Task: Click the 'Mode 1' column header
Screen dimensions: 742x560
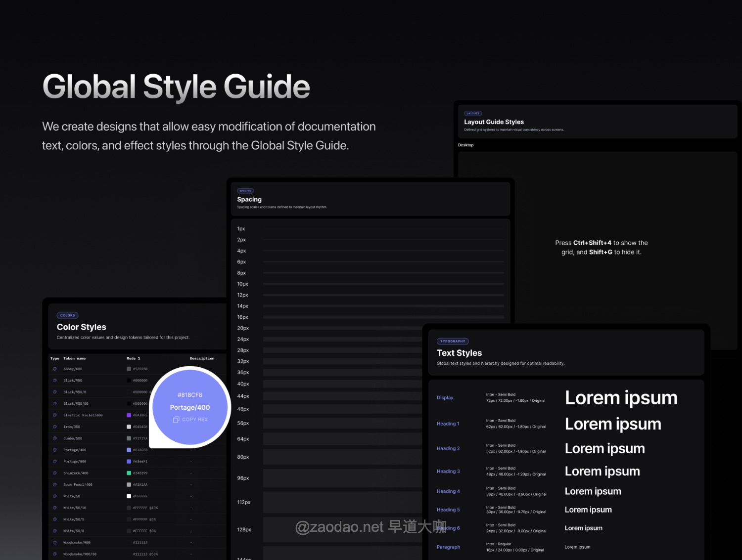Action: tap(134, 358)
